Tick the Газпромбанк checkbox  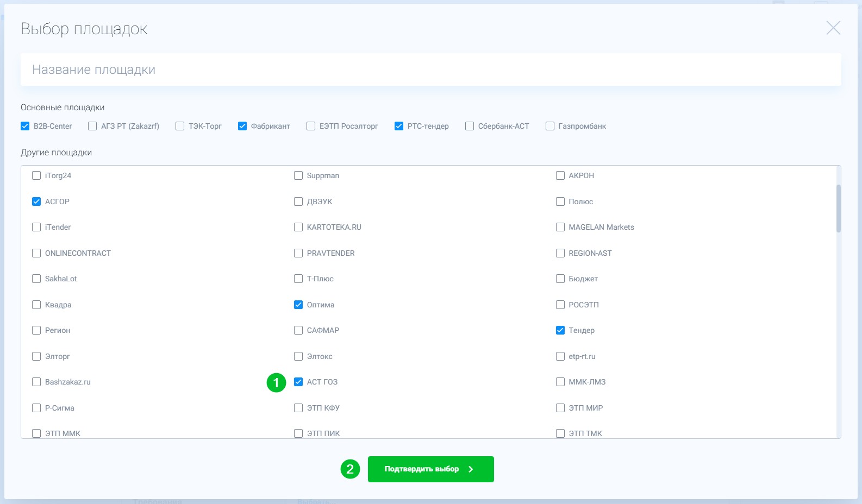click(x=550, y=126)
